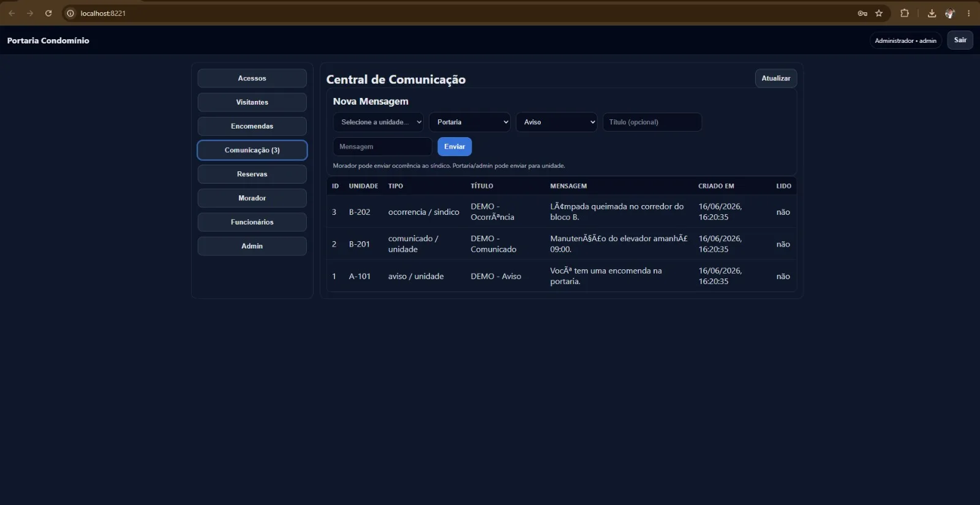Open the Acessos section

click(x=252, y=78)
